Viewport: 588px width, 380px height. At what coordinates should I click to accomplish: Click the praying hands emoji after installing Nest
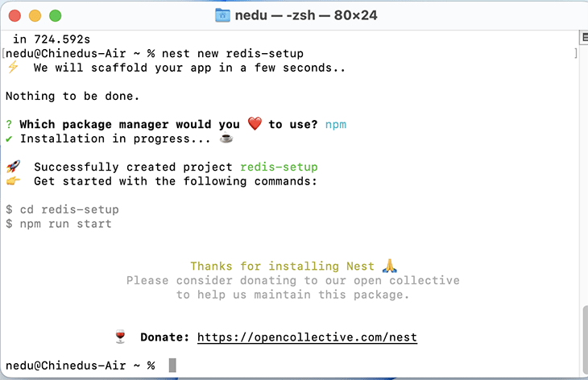tap(390, 266)
